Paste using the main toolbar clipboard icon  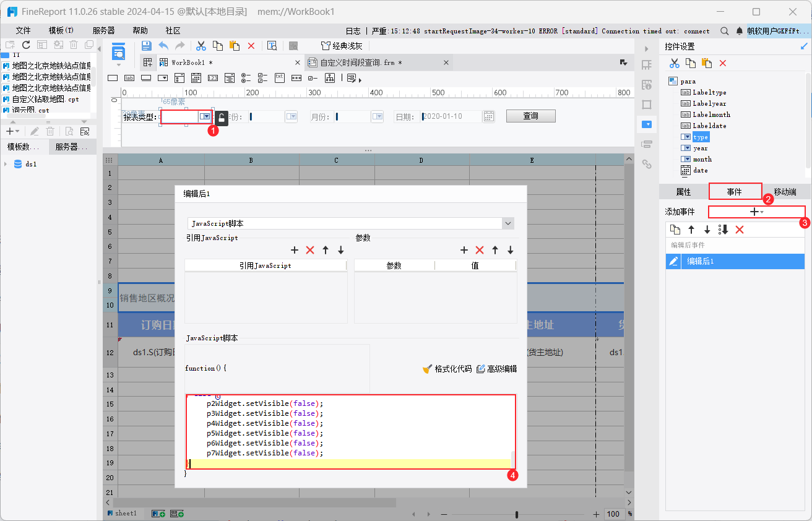(x=234, y=45)
